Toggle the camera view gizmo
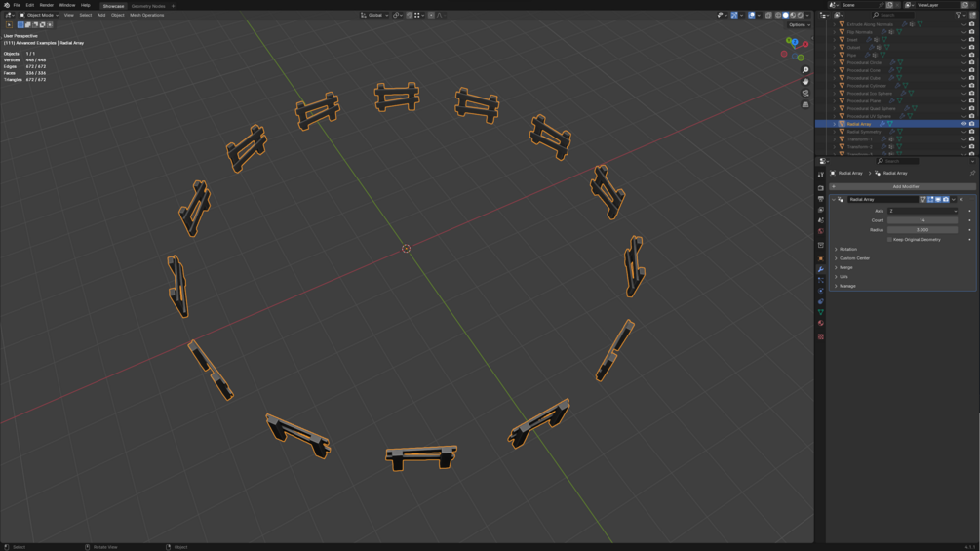This screenshot has width=980, height=551. point(805,93)
